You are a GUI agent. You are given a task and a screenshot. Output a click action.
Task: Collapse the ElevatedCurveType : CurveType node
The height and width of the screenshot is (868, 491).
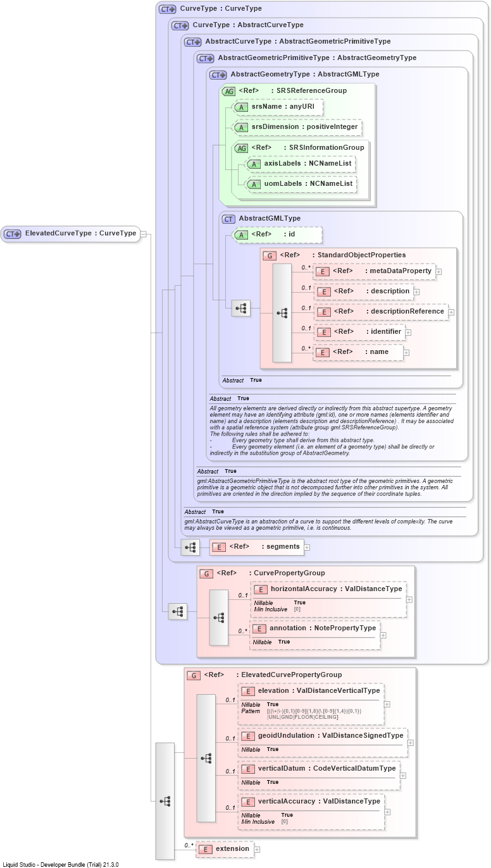[144, 233]
